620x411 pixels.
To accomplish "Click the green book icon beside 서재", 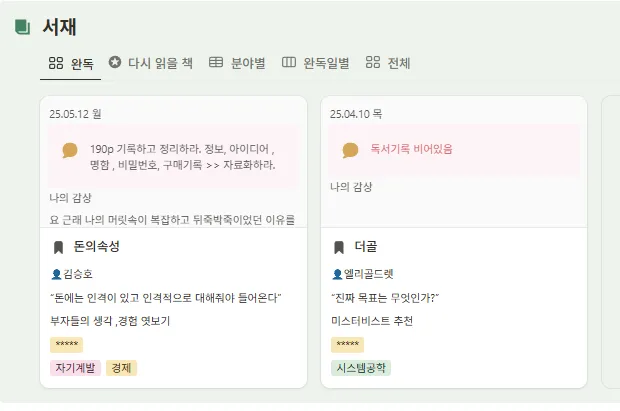I will tap(22, 27).
